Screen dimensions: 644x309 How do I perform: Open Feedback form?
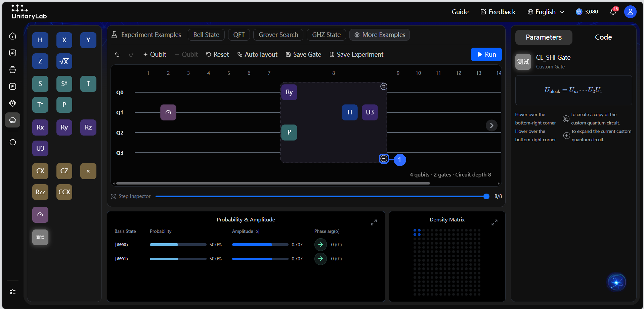[x=498, y=12]
